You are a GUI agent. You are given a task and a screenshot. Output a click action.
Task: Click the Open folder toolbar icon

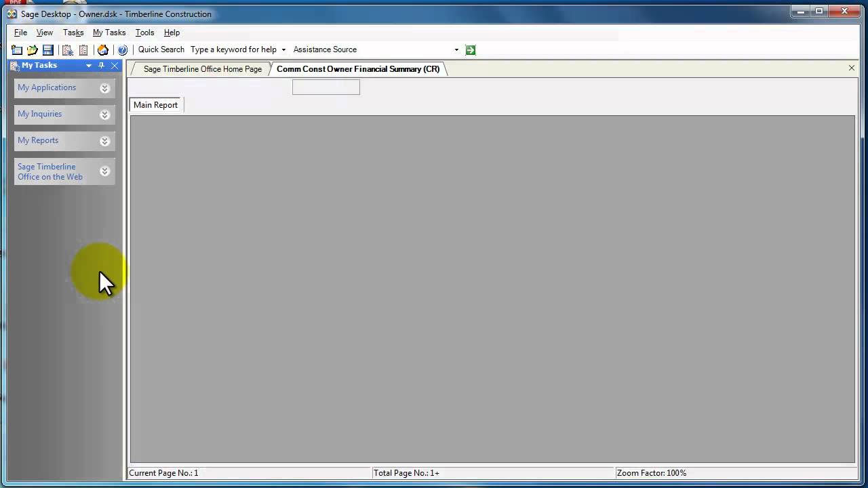33,50
